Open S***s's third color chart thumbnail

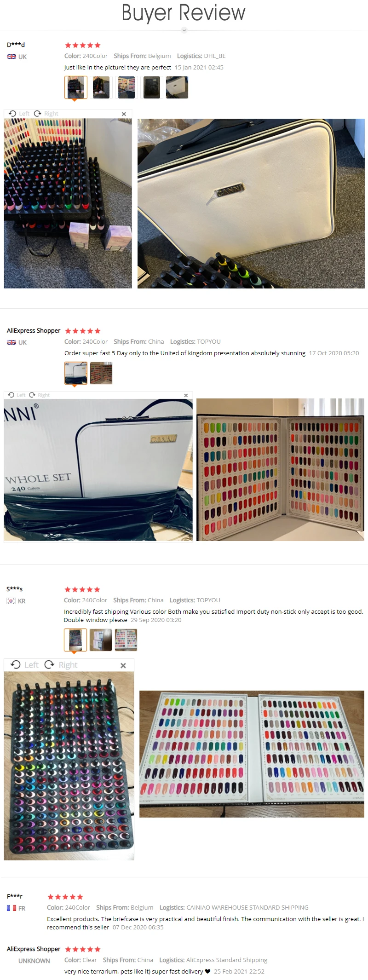pyautogui.click(x=126, y=640)
